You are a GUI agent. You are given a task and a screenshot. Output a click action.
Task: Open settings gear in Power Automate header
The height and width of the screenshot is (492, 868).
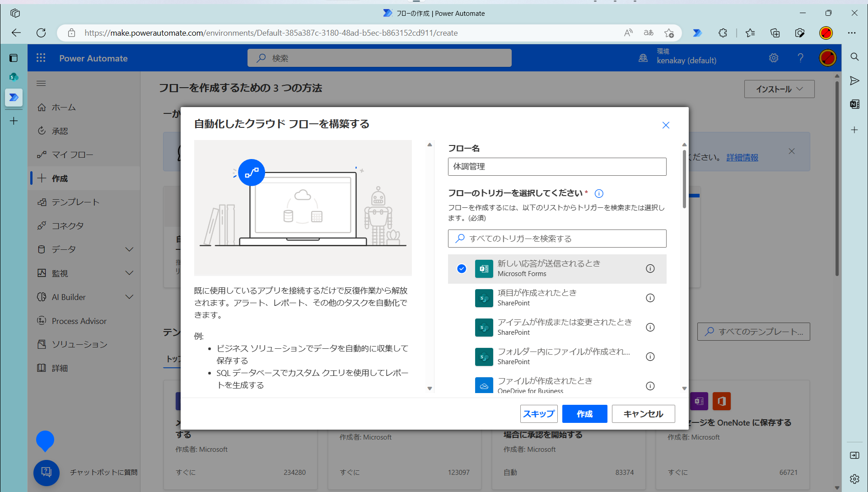774,58
